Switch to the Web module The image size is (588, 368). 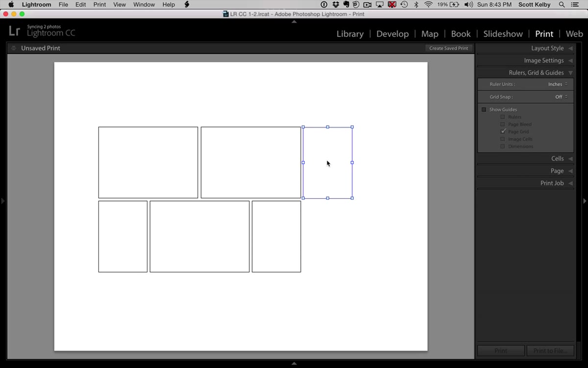tap(574, 34)
